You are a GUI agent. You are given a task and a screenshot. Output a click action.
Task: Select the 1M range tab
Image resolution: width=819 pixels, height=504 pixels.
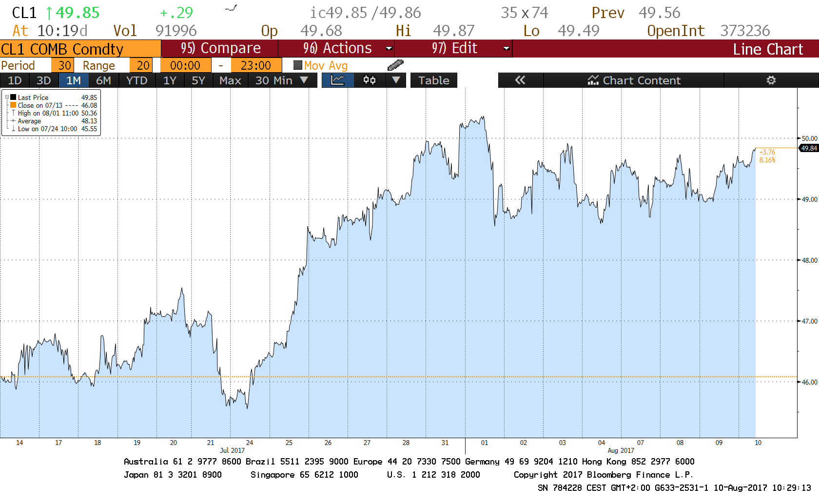point(74,80)
